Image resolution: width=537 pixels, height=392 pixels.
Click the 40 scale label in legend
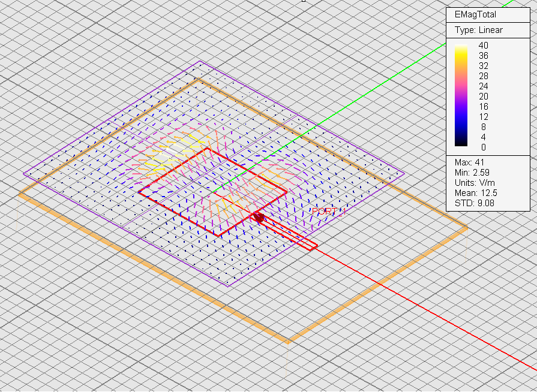coord(483,45)
